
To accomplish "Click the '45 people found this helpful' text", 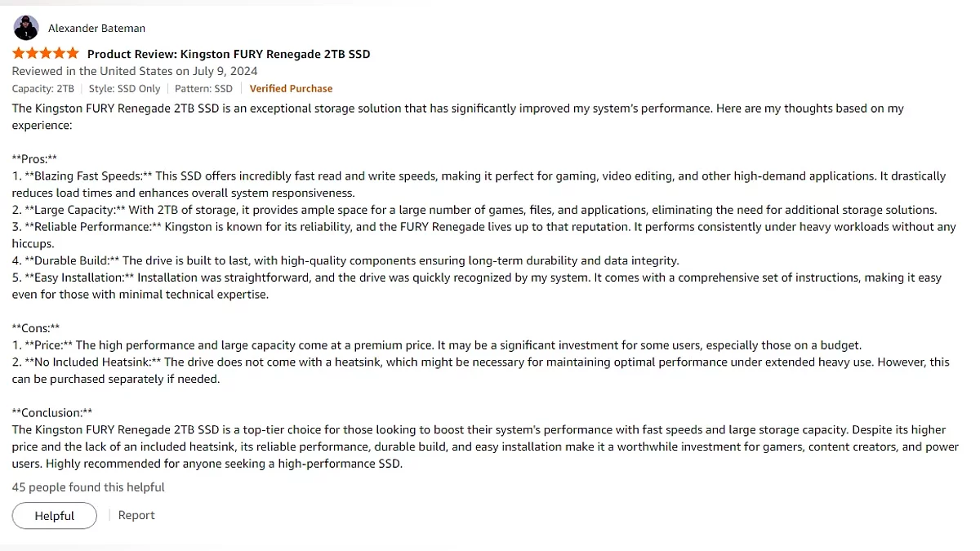I will [x=88, y=487].
